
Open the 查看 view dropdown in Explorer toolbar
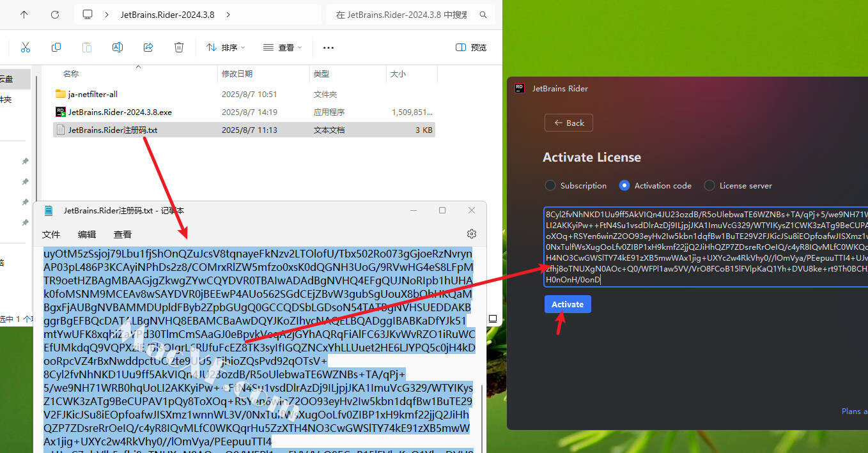pyautogui.click(x=282, y=47)
